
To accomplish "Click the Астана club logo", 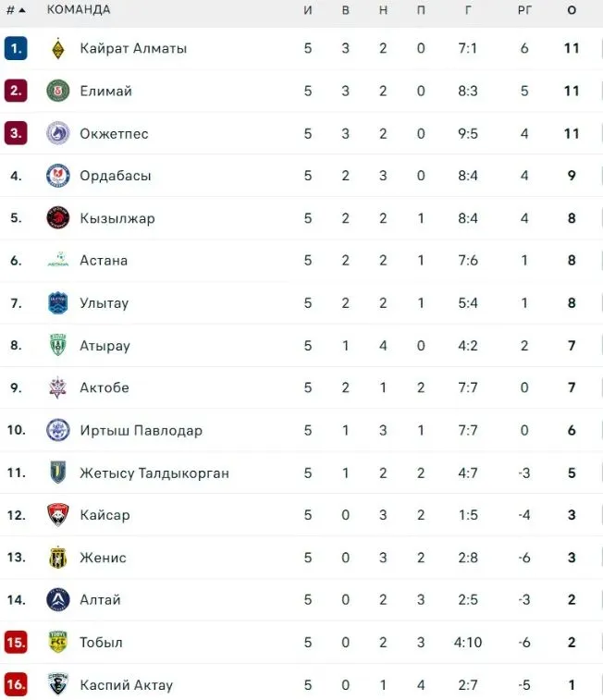I will [x=58, y=261].
